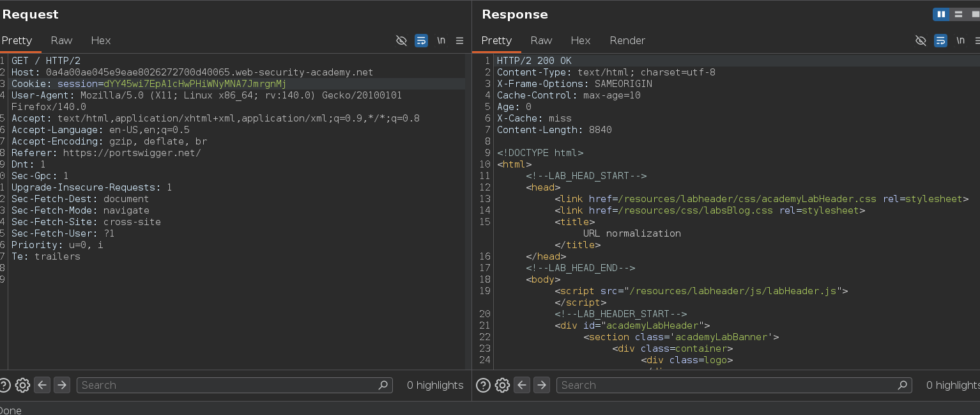Viewport: 980px width, 415px height.
Task: Toggle line wrap icon in Request panel
Action: tap(421, 40)
